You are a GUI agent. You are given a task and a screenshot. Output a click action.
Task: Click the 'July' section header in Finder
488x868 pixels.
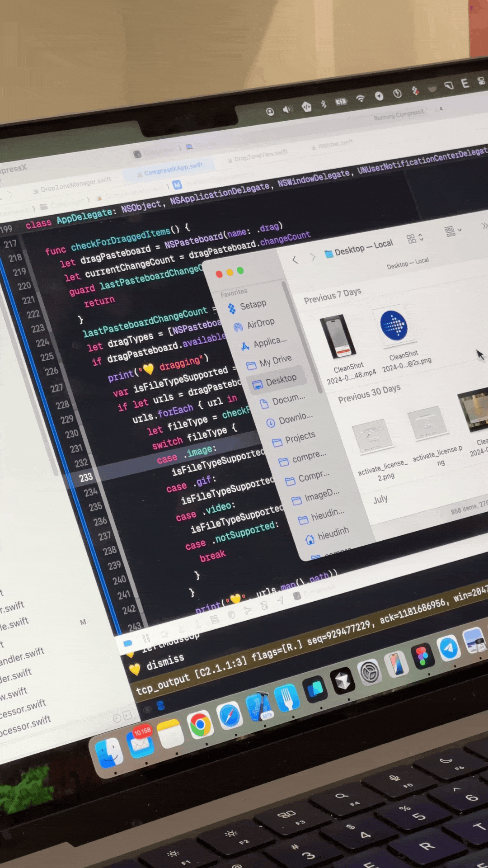380,499
